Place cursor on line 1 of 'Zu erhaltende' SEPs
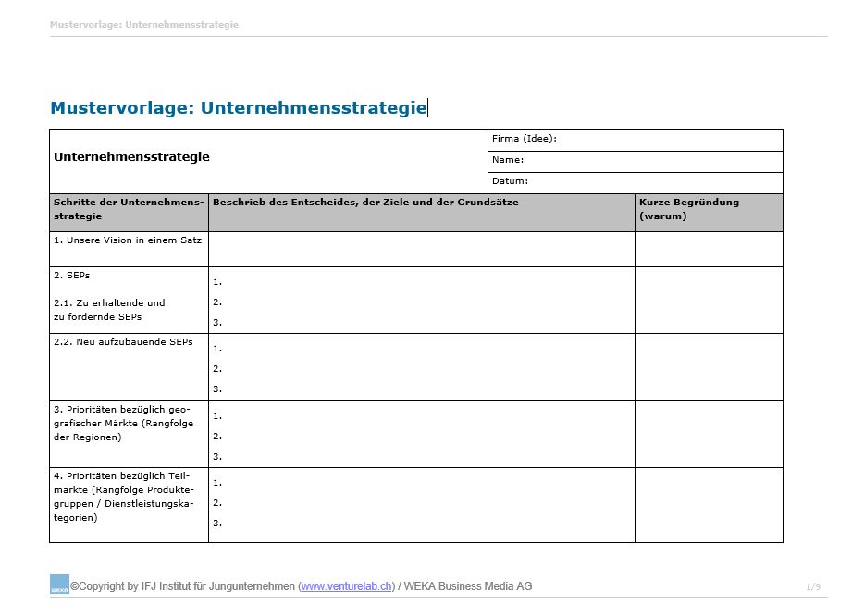 [421, 282]
